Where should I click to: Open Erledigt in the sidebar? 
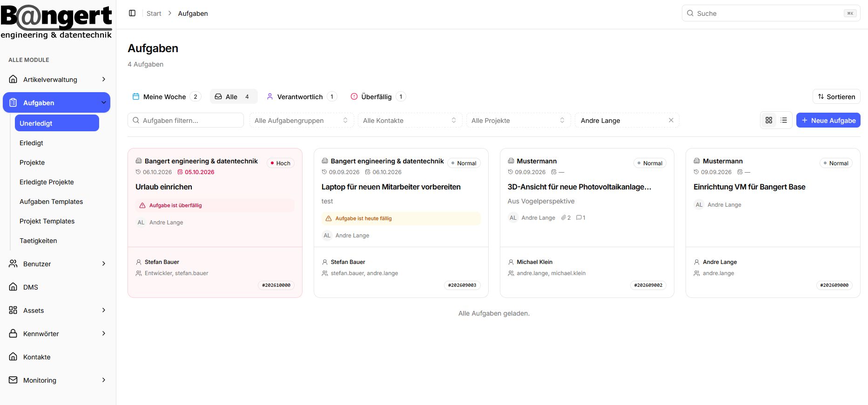coord(31,143)
